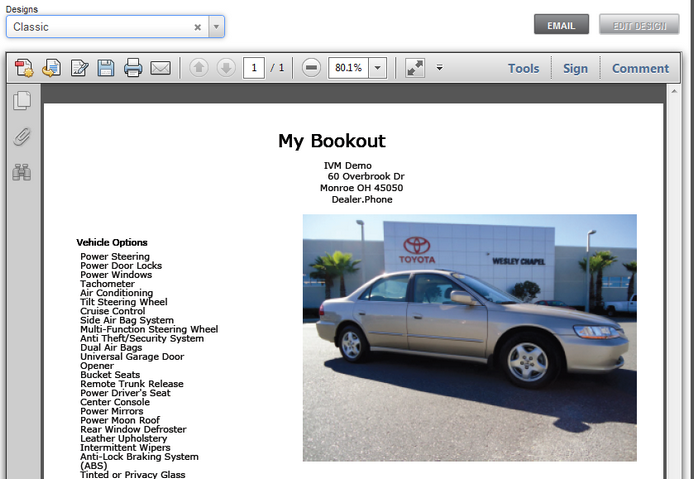Open the page thumbnails panel icon
Screen dimensions: 694x479
22,100
